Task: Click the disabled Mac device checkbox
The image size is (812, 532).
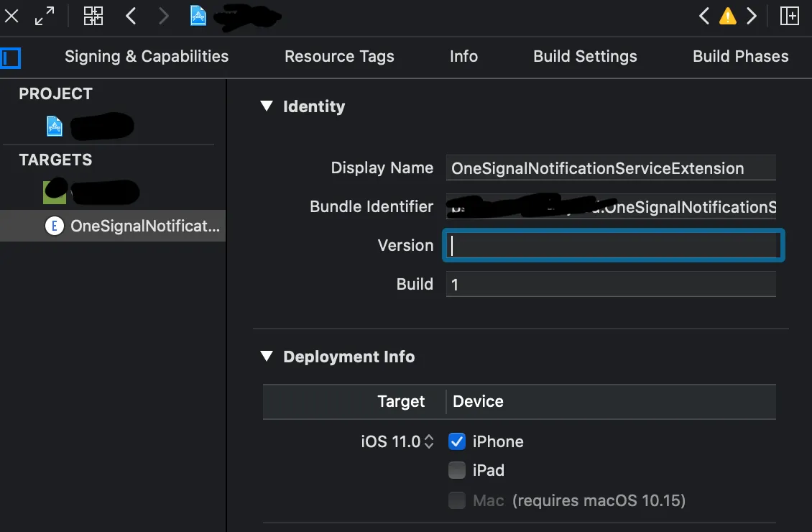Action: [457, 500]
